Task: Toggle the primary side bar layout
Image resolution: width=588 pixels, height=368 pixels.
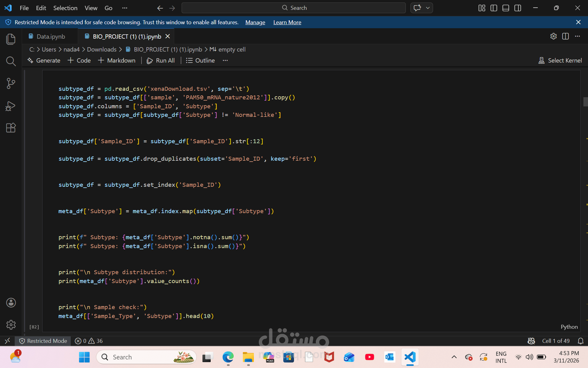Action: pos(494,8)
